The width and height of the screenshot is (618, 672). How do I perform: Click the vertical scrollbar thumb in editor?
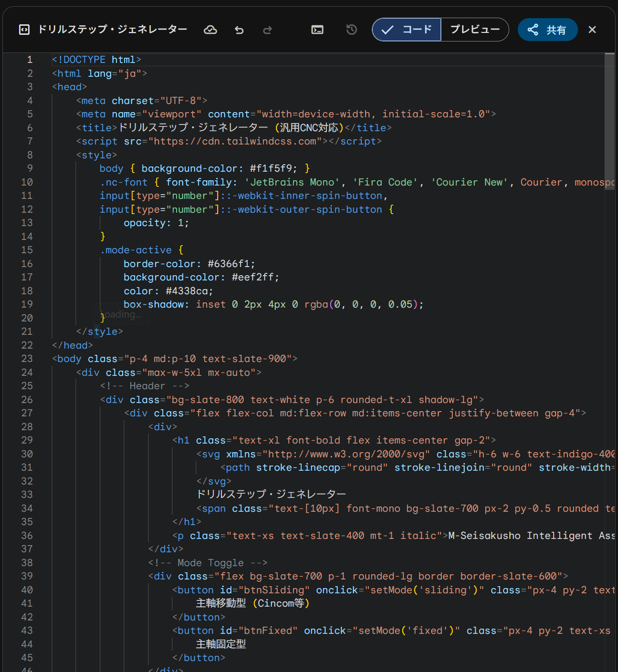pos(609,122)
